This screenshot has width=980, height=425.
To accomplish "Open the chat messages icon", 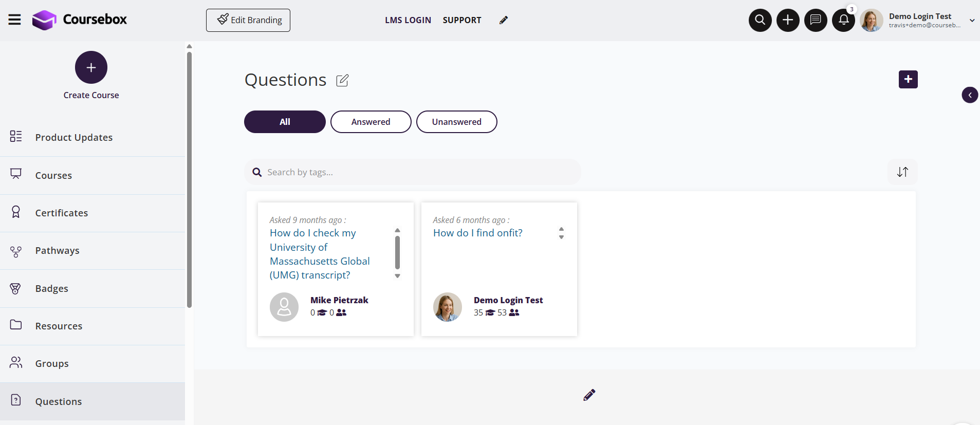I will 816,20.
